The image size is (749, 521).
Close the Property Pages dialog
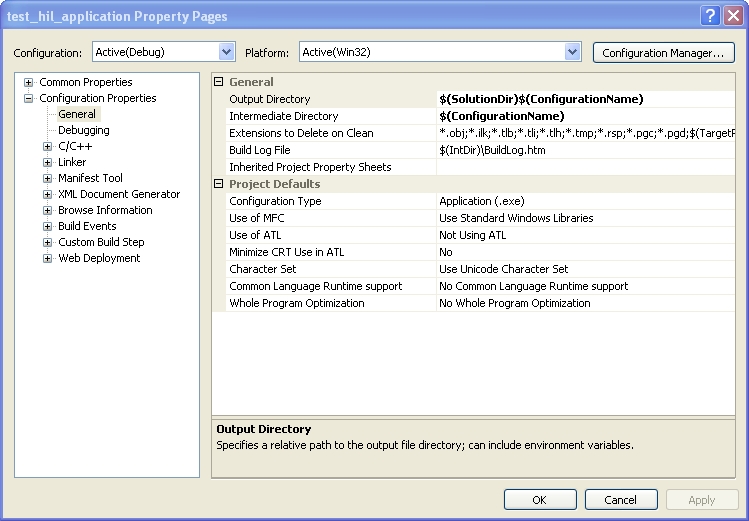pos(733,16)
